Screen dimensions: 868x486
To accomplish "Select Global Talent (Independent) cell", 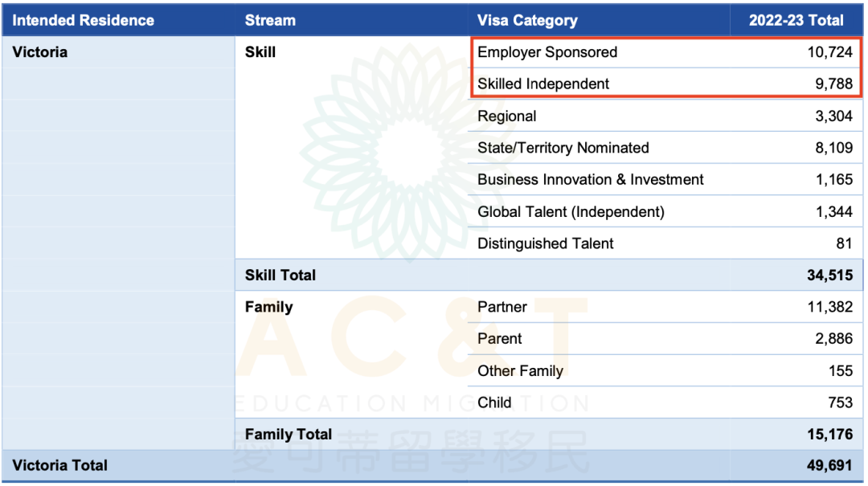I will click(x=571, y=211).
